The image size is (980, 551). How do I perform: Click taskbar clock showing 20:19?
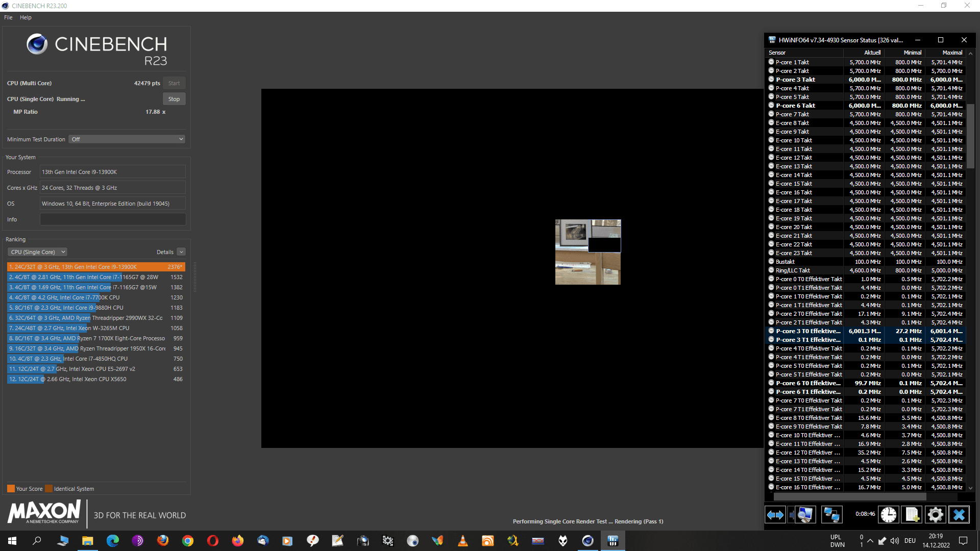pos(936,541)
